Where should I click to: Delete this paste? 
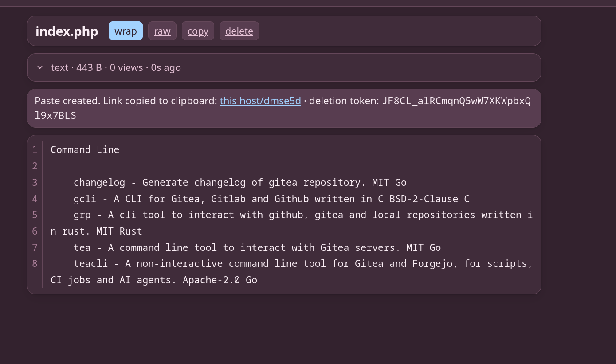click(239, 31)
